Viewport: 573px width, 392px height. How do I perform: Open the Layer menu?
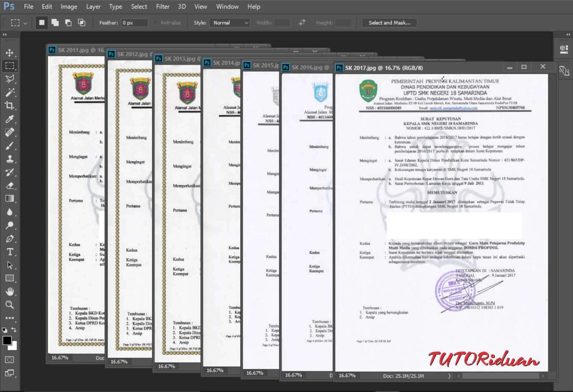click(x=93, y=6)
